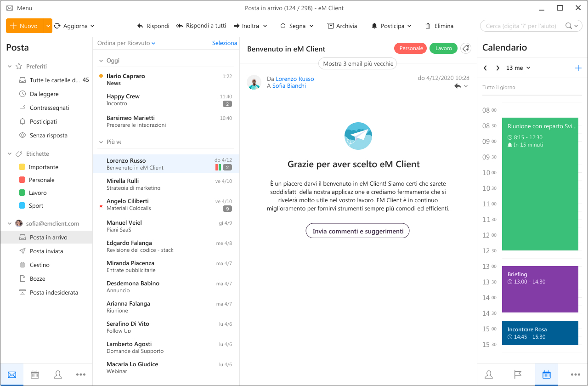This screenshot has height=386, width=588.
Task: Open the Briefing calendar event
Action: [x=540, y=289]
